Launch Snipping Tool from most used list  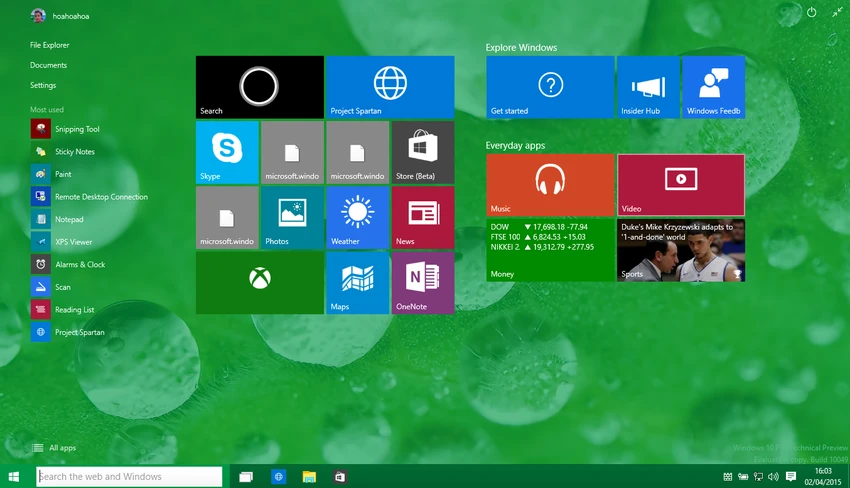tap(65, 129)
